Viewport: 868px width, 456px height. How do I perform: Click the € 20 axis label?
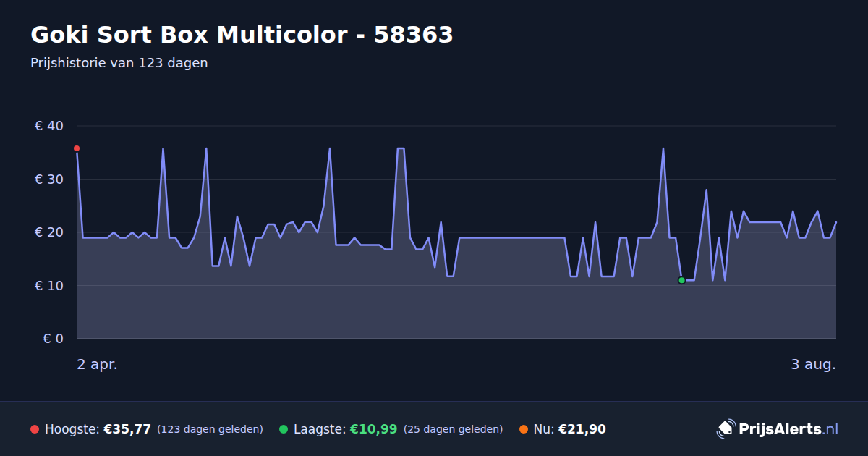[49, 232]
